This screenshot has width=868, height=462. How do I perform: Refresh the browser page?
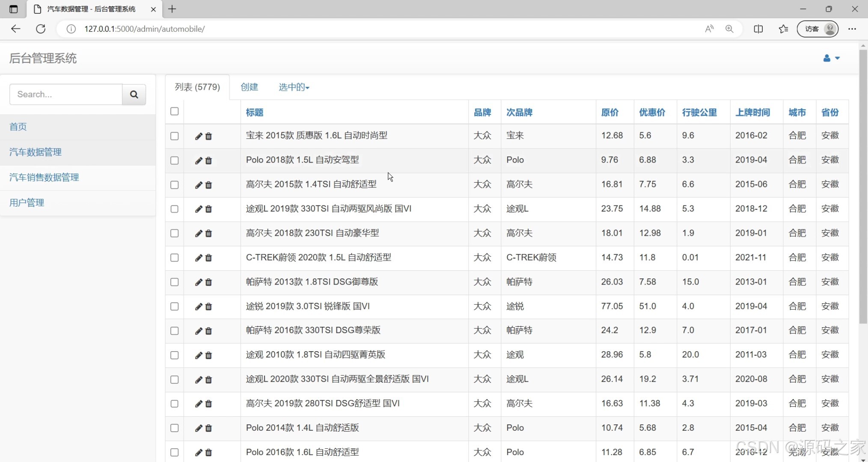coord(41,29)
